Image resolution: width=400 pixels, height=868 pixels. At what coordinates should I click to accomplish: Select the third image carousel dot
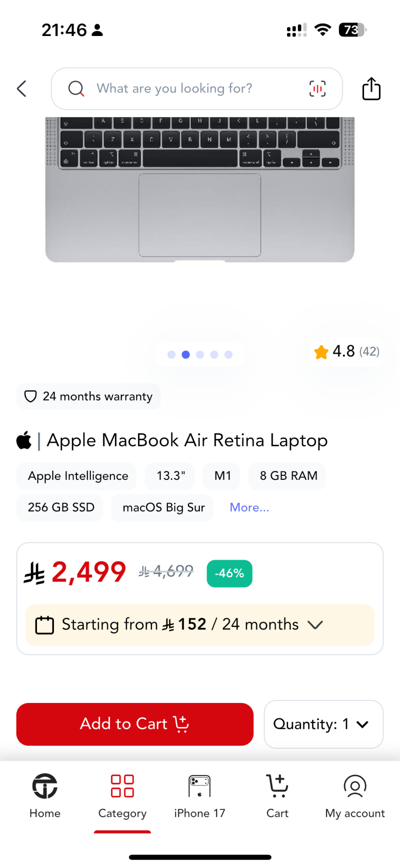(200, 355)
